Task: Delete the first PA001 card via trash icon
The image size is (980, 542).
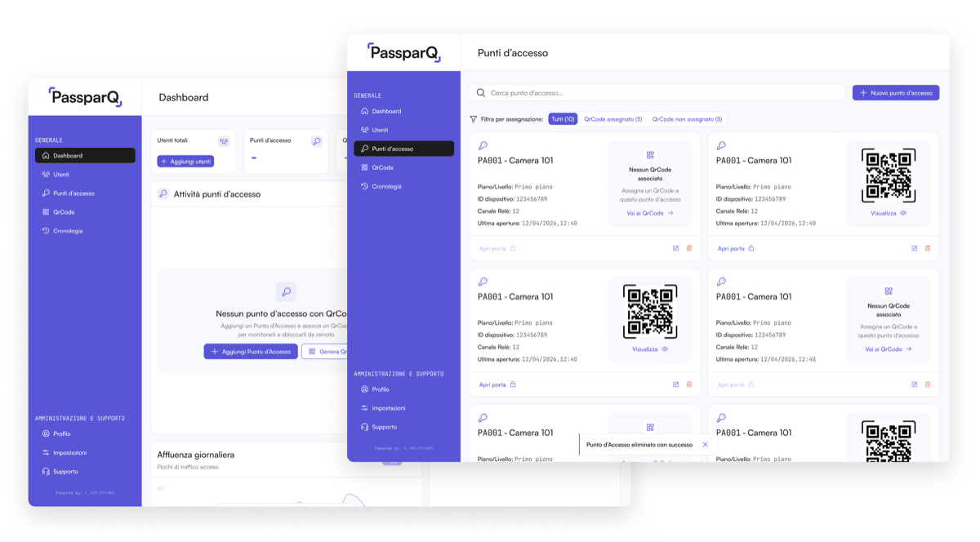Action: tap(689, 248)
